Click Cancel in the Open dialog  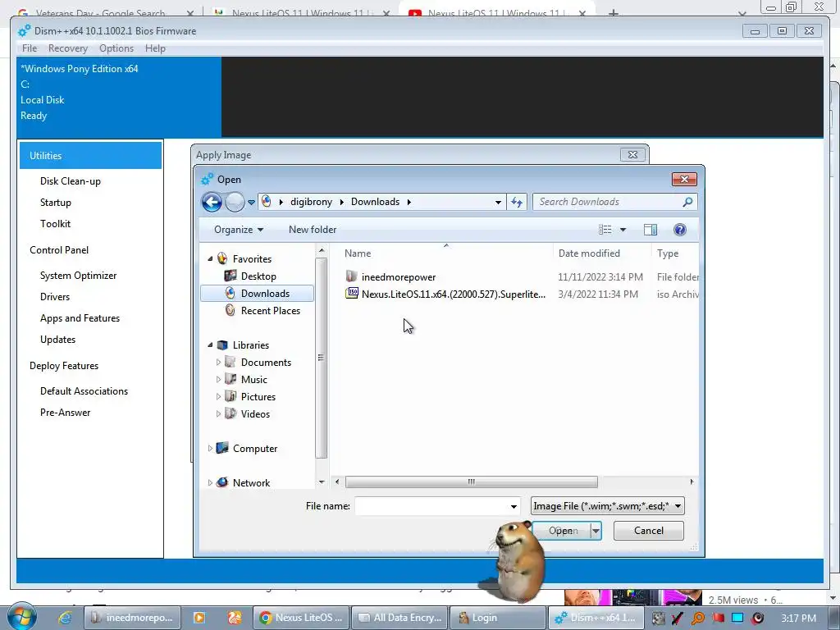click(648, 531)
